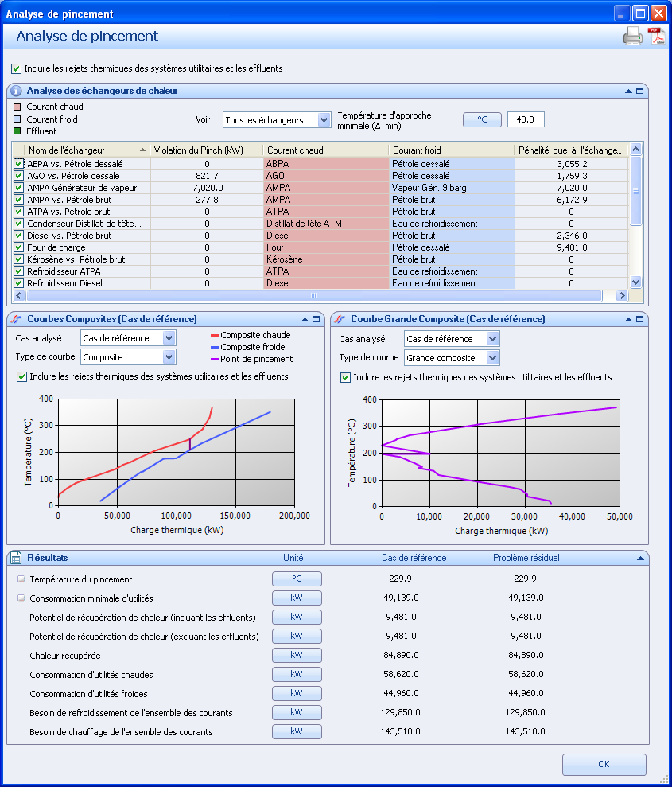The image size is (672, 787).
Task: Sort by the 'Courant froid' column header
Action: tap(452, 150)
